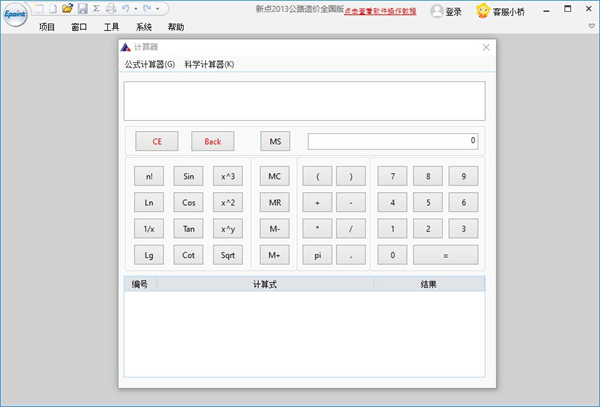Click the calculator dialog logo icon
The width and height of the screenshot is (600, 407).
click(x=126, y=47)
